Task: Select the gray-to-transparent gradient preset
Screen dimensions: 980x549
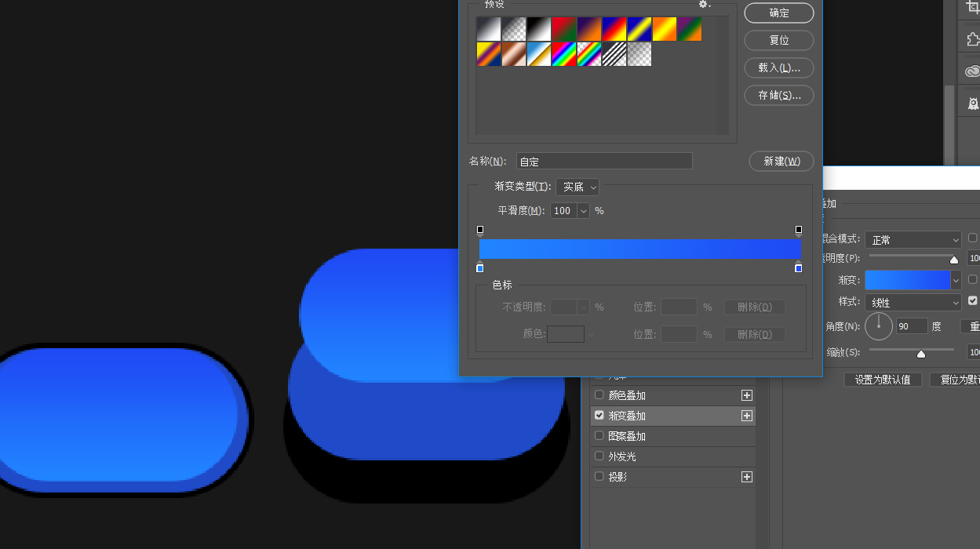Action: pyautogui.click(x=514, y=29)
